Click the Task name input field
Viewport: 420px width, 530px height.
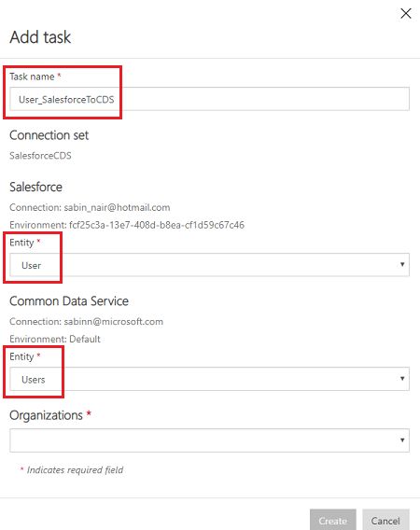[x=209, y=99]
